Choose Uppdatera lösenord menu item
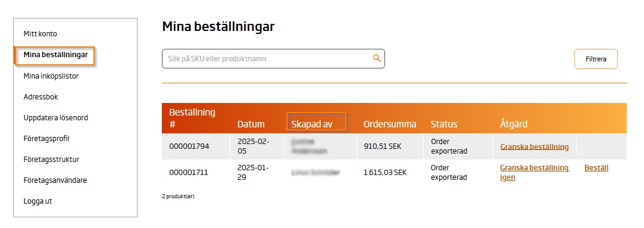This screenshot has width=644, height=228. [x=55, y=118]
